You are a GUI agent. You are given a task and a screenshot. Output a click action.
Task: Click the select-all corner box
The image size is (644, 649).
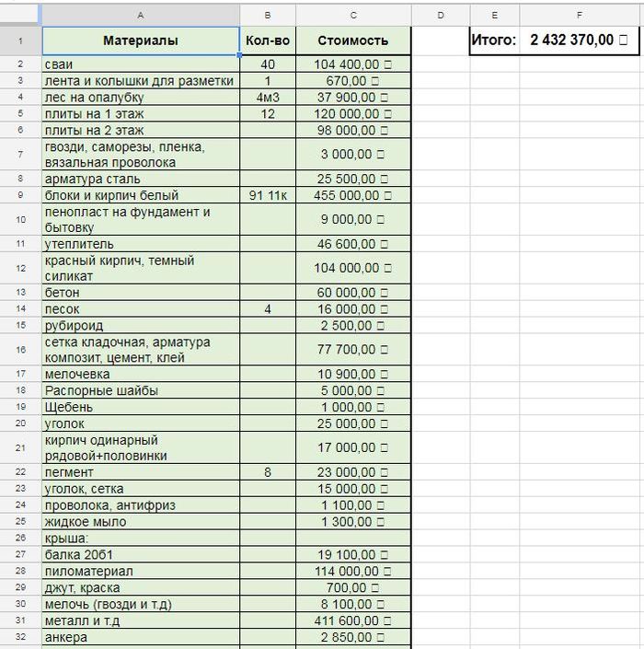point(20,15)
